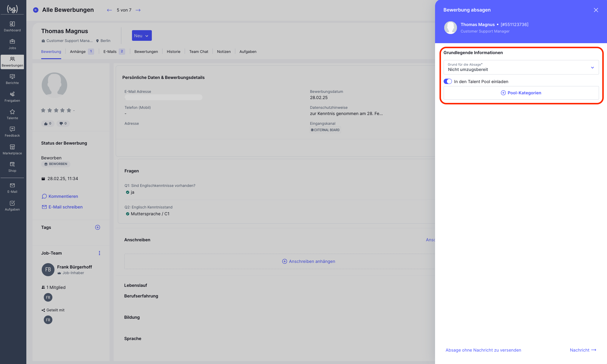Open the Grund für die Absage dropdown
Image resolution: width=607 pixels, height=364 pixels.
click(x=521, y=67)
